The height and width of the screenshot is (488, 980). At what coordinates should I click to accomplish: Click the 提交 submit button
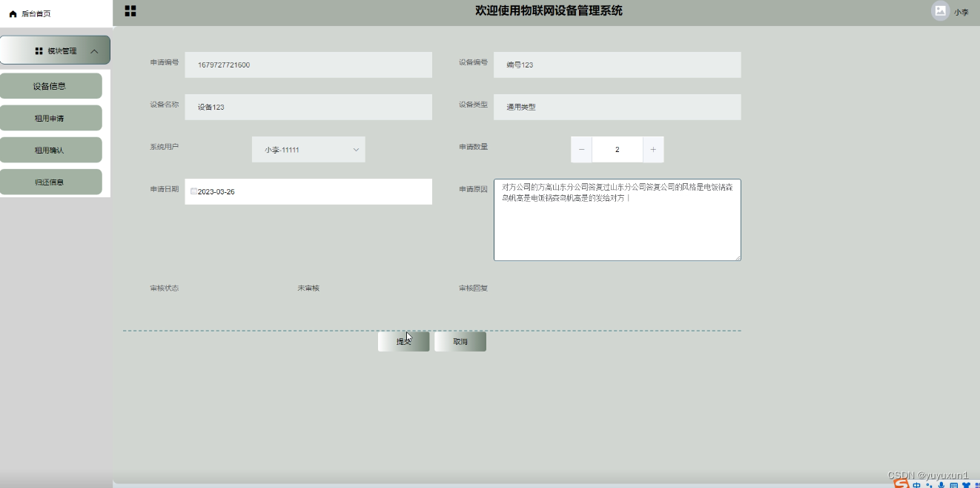[403, 341]
